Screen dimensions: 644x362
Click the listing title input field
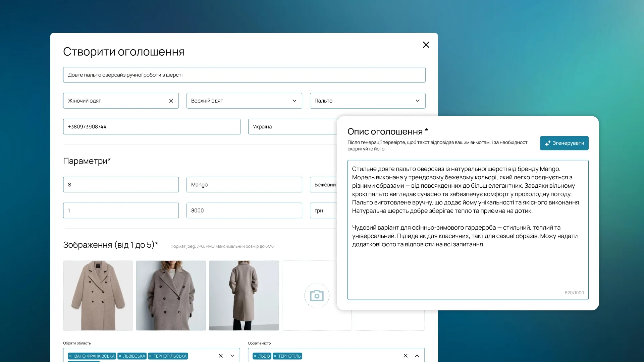click(244, 75)
